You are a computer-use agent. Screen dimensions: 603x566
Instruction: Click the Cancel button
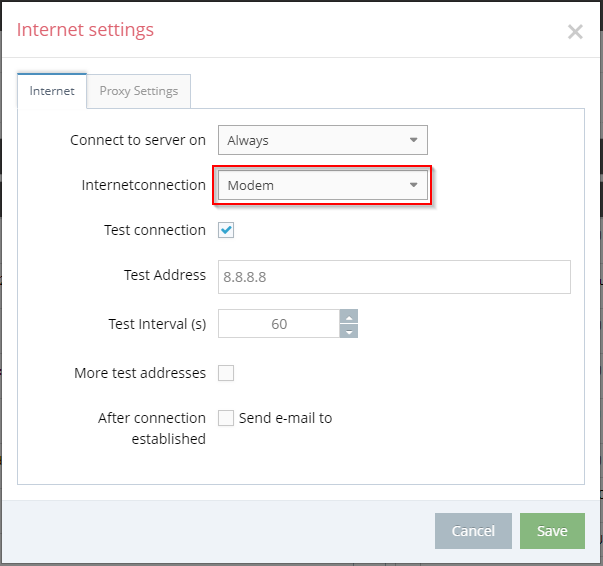point(473,531)
